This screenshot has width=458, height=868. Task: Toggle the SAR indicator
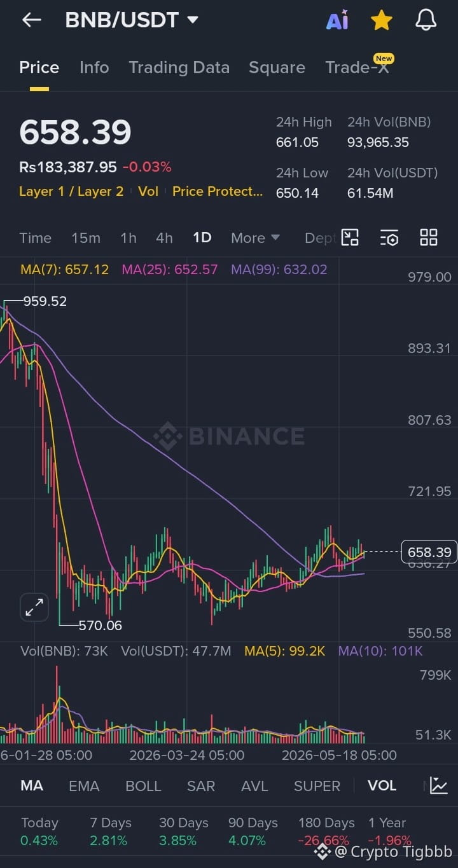pyautogui.click(x=201, y=785)
